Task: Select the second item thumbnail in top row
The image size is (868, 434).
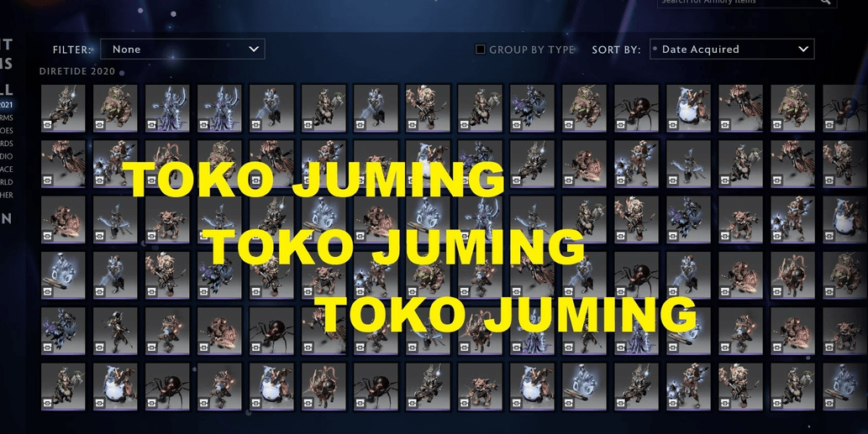Action: point(115,107)
